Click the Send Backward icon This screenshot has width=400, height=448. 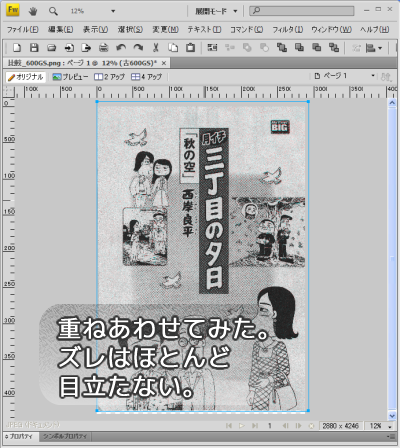tap(316, 48)
